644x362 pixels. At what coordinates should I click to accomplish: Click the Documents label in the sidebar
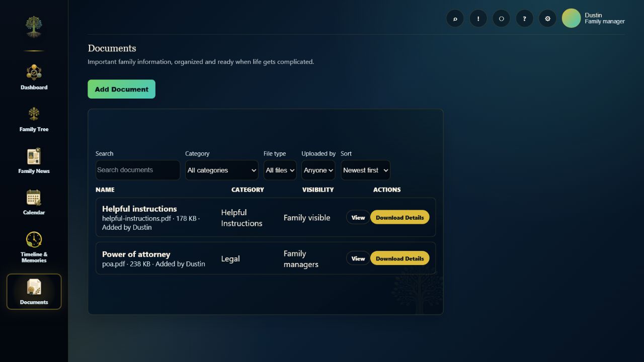(34, 302)
